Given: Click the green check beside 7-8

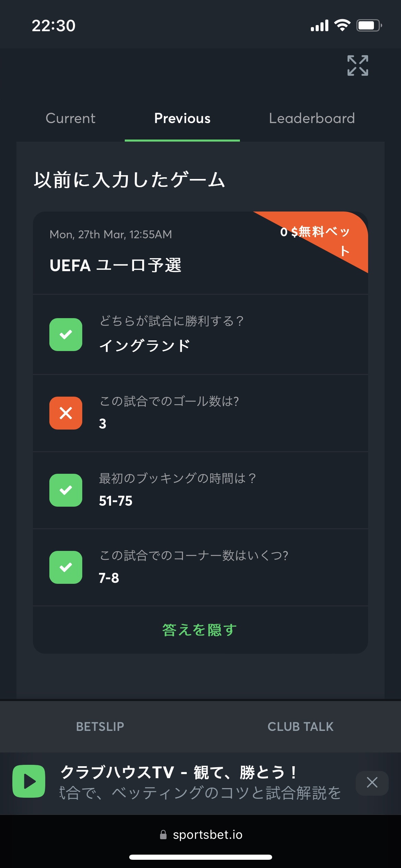Looking at the screenshot, I should [66, 567].
